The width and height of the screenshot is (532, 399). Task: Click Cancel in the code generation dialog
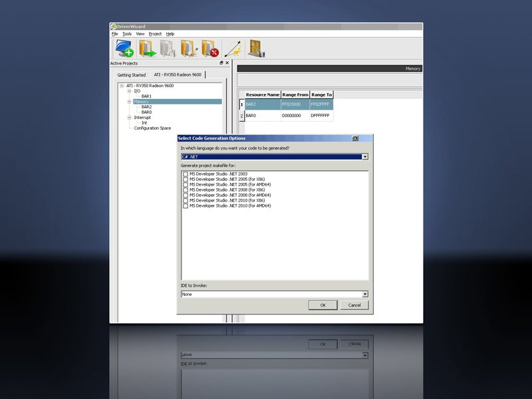coord(354,305)
